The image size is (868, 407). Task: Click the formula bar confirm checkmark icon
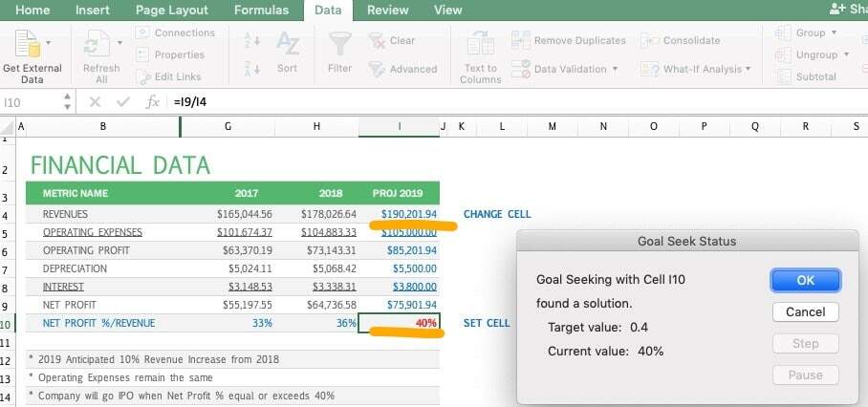pyautogui.click(x=123, y=102)
